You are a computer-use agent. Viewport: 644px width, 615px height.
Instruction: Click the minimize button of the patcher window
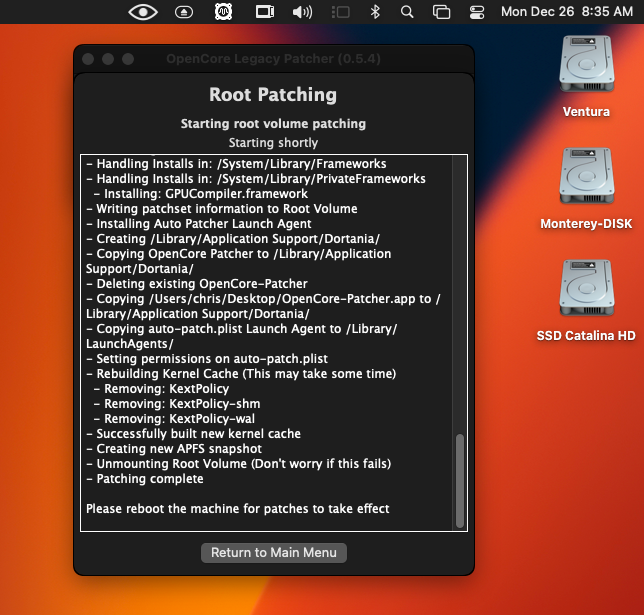[108, 59]
